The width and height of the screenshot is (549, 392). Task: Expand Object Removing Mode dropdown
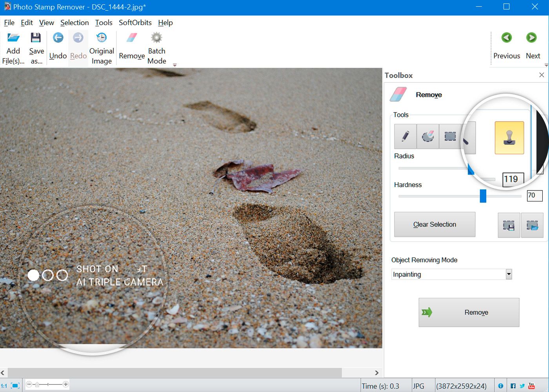click(509, 274)
